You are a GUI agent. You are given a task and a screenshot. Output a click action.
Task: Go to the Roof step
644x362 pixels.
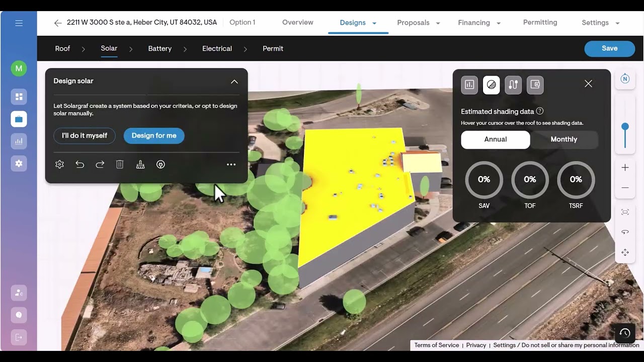(62, 49)
